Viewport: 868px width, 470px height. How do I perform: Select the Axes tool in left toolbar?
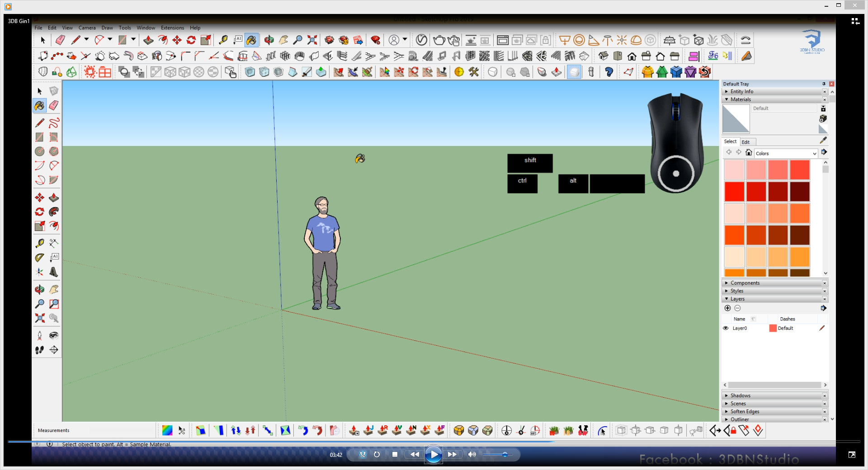tap(40, 272)
